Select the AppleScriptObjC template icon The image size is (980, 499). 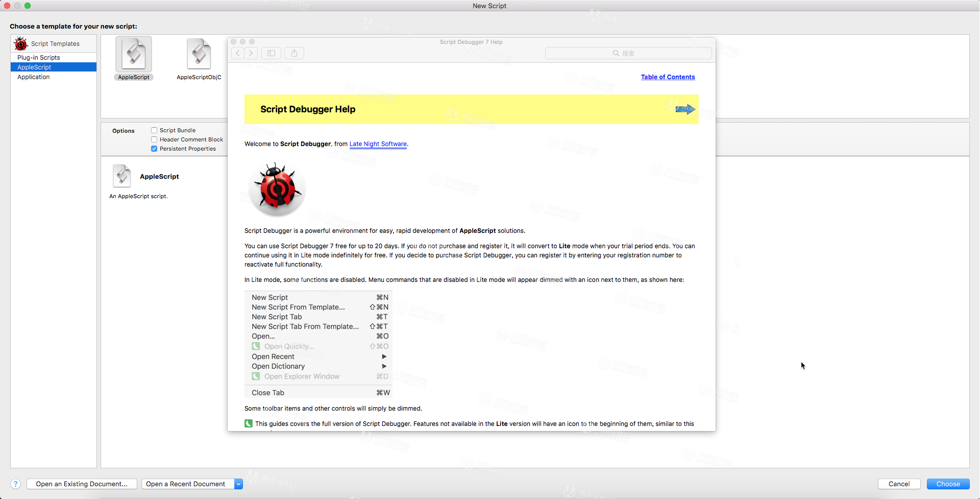coord(199,54)
